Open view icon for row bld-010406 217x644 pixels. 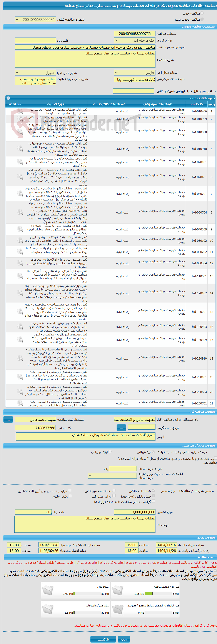point(20,111)
